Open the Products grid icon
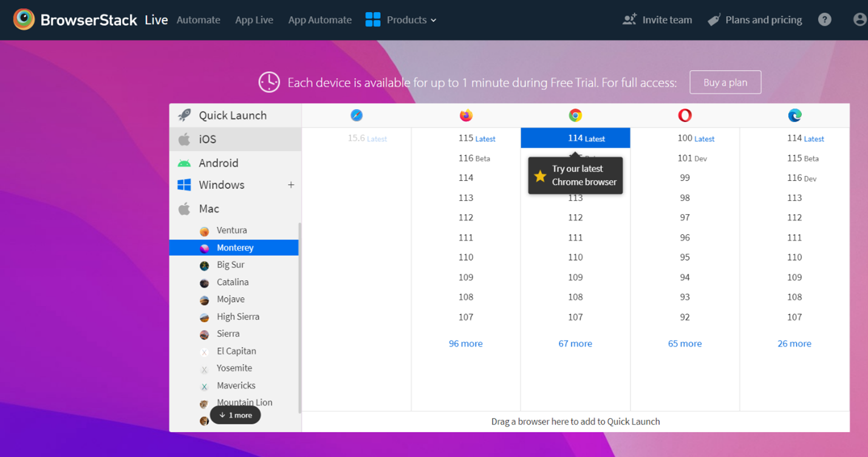 [373, 19]
